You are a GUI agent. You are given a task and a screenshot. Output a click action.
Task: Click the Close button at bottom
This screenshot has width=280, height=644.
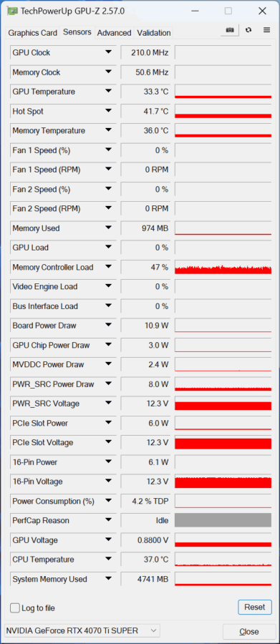pos(248,631)
